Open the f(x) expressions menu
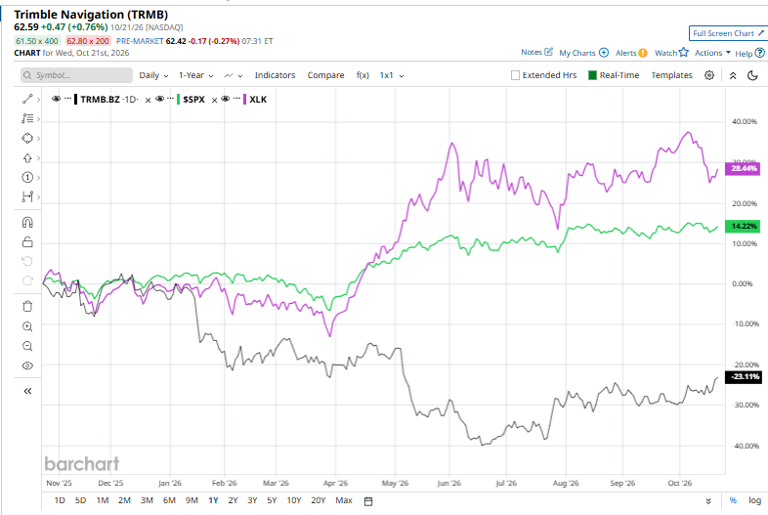Viewport: 768px width, 515px height. (362, 75)
